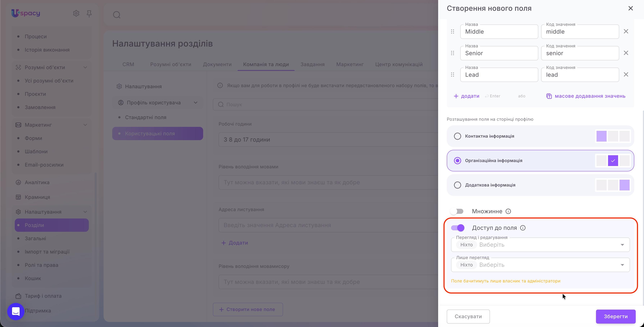Click the info icon next to Доступ до поля
Image resolution: width=644 pixels, height=327 pixels.
point(523,228)
